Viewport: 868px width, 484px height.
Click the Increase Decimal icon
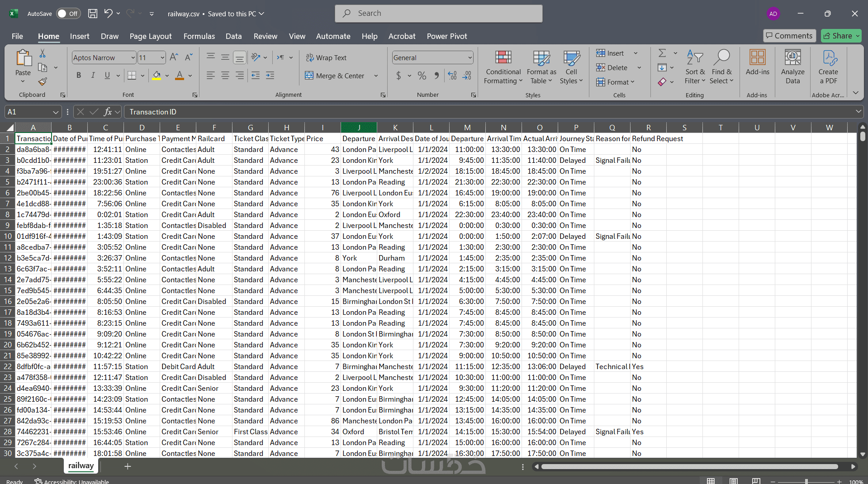(x=452, y=76)
